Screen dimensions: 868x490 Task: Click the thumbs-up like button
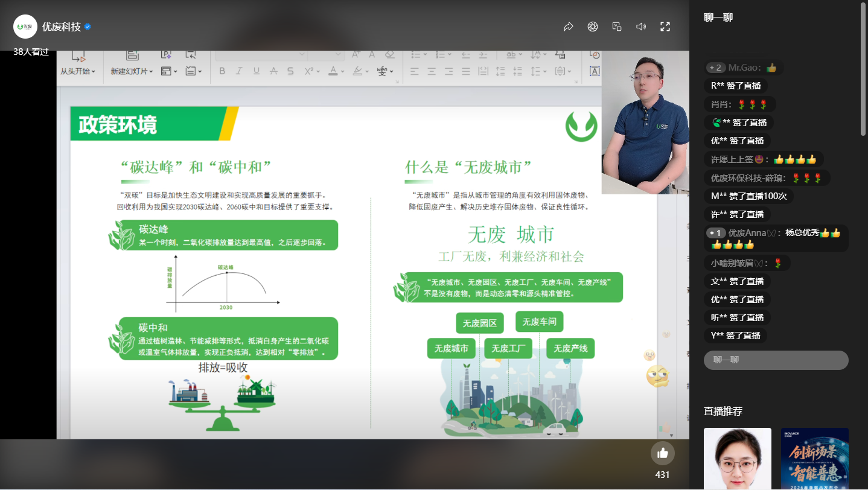(x=662, y=453)
